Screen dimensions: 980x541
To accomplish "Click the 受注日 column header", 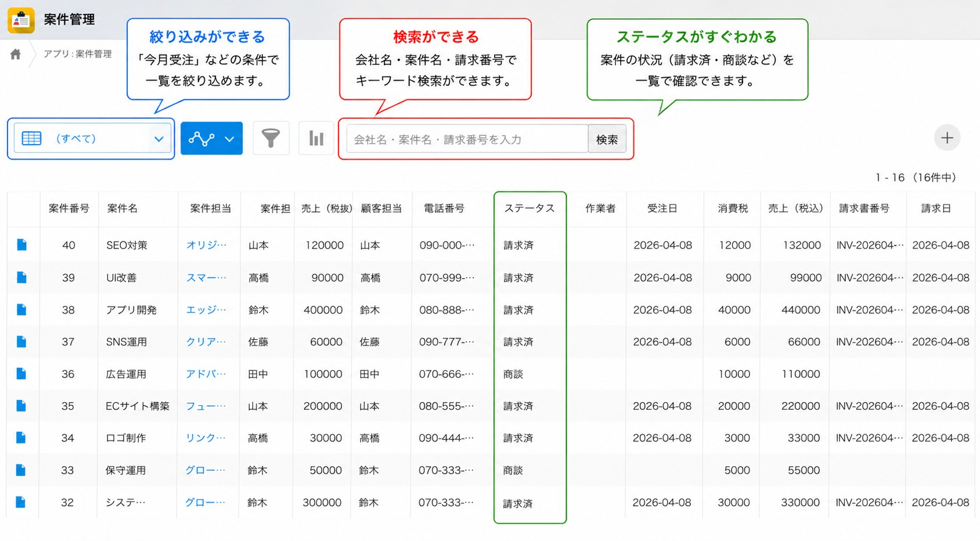I will [x=662, y=208].
